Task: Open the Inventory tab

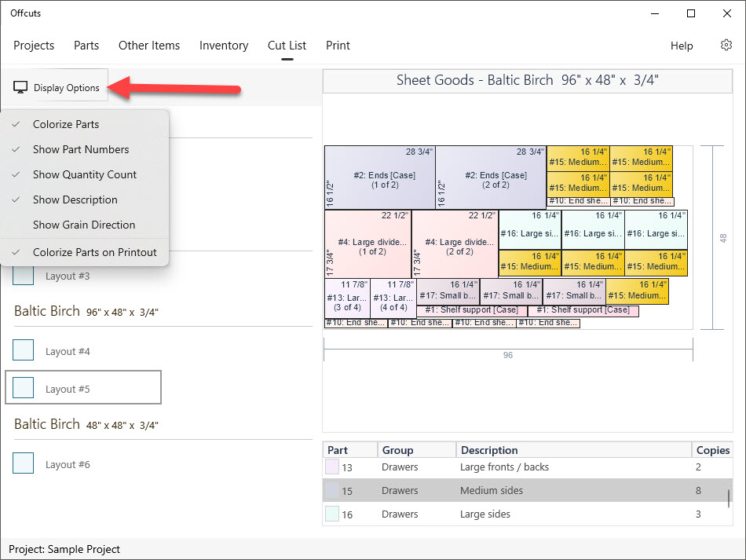Action: click(224, 46)
